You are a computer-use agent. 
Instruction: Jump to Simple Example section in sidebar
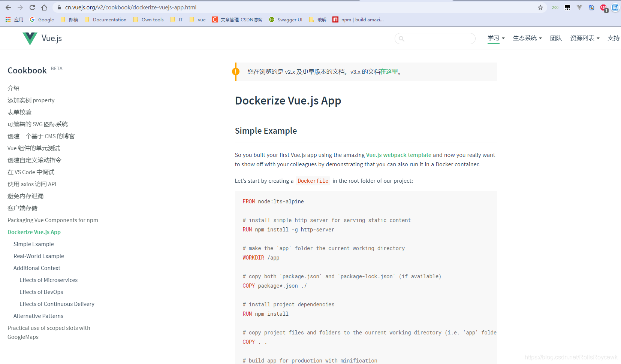pyautogui.click(x=34, y=244)
